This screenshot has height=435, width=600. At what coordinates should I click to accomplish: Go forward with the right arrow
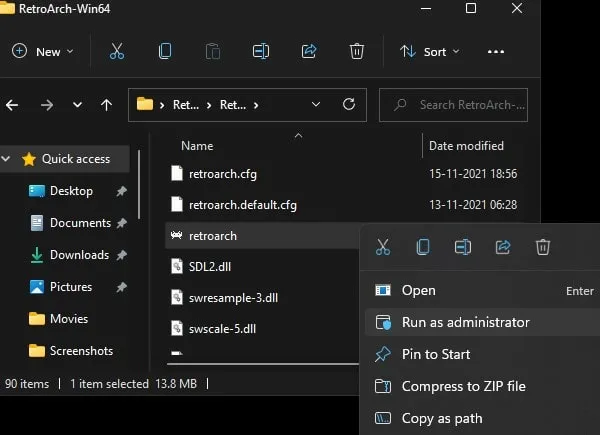tap(47, 105)
